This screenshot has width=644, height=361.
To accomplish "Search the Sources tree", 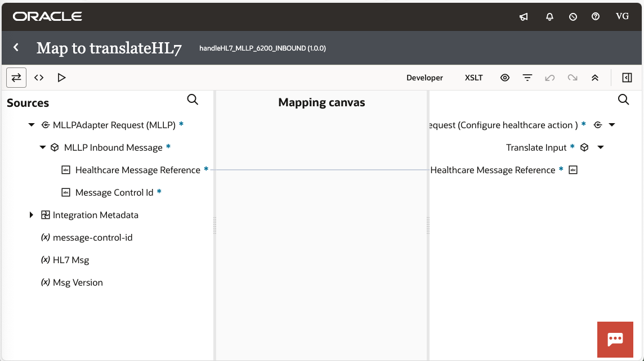I will 193,100.
